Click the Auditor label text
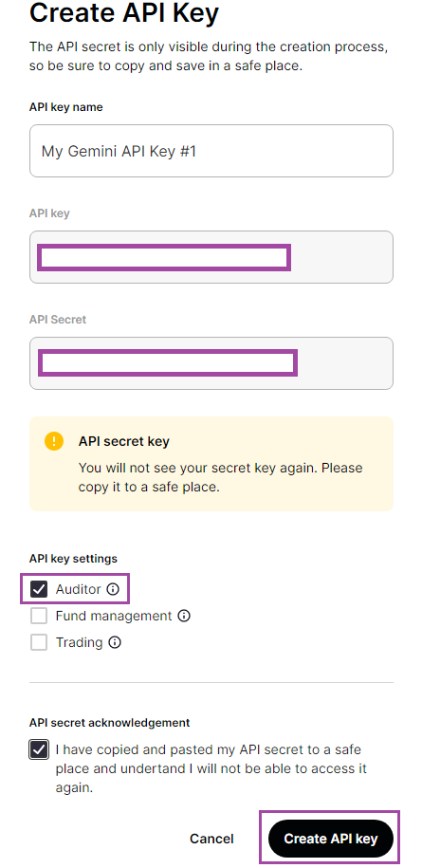 coord(79,589)
